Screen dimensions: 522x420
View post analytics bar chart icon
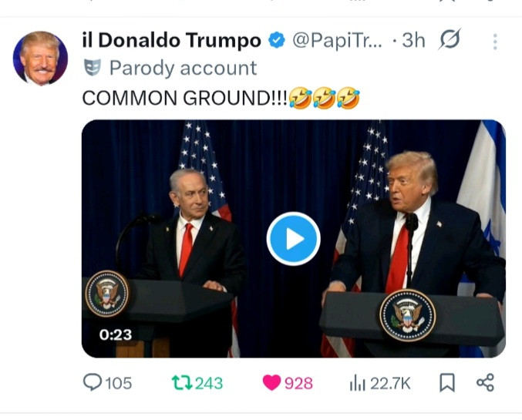357,383
